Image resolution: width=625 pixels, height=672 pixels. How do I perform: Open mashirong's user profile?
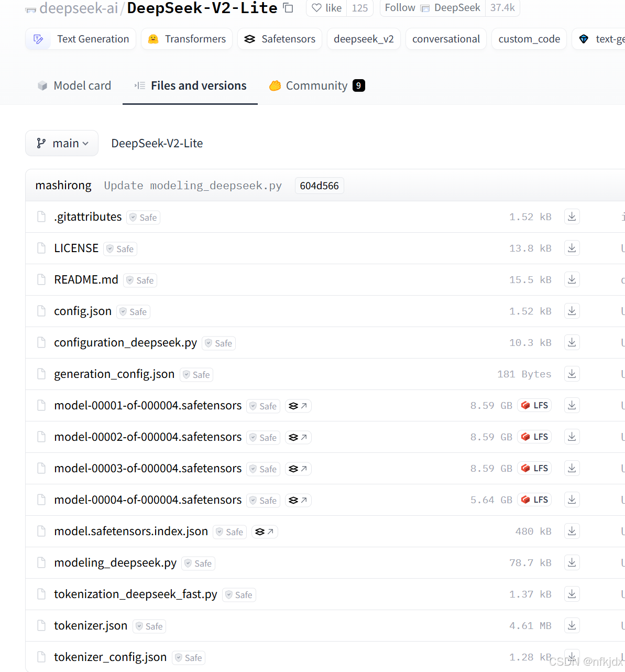pos(63,186)
